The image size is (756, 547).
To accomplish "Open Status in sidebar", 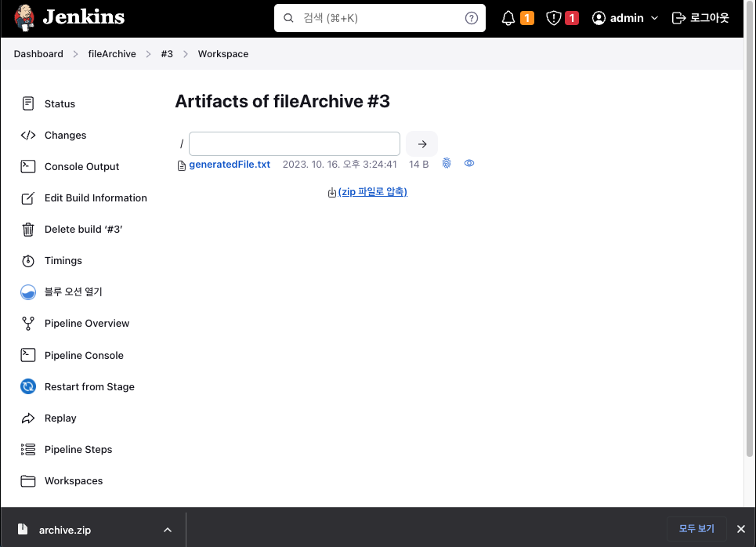I will [x=60, y=103].
